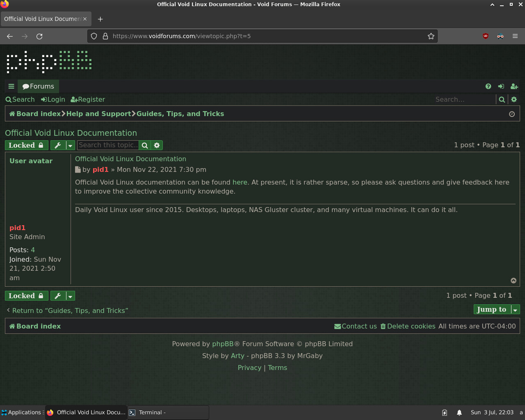Open bottom topic tools wrench dropdown

[63, 296]
